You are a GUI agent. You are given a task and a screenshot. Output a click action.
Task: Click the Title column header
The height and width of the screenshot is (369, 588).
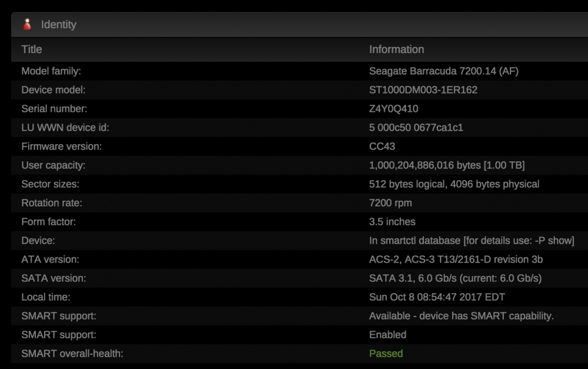click(32, 49)
